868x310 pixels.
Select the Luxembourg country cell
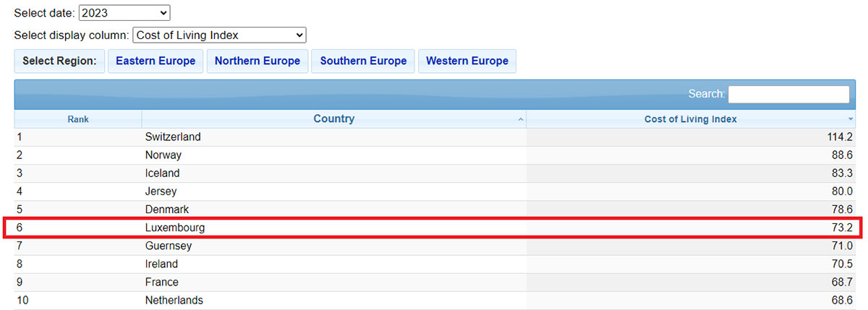point(334,228)
